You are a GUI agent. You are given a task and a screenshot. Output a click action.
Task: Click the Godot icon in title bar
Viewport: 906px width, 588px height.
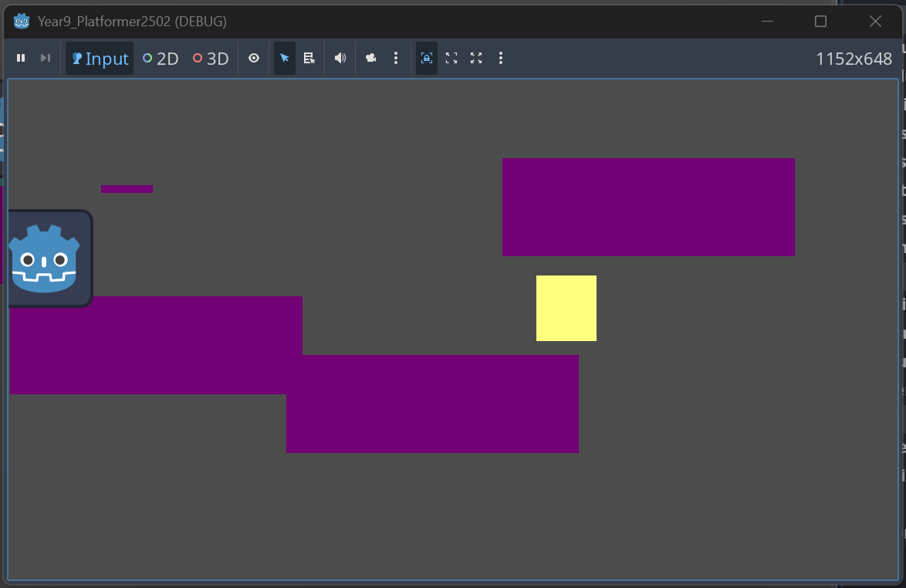(22, 22)
